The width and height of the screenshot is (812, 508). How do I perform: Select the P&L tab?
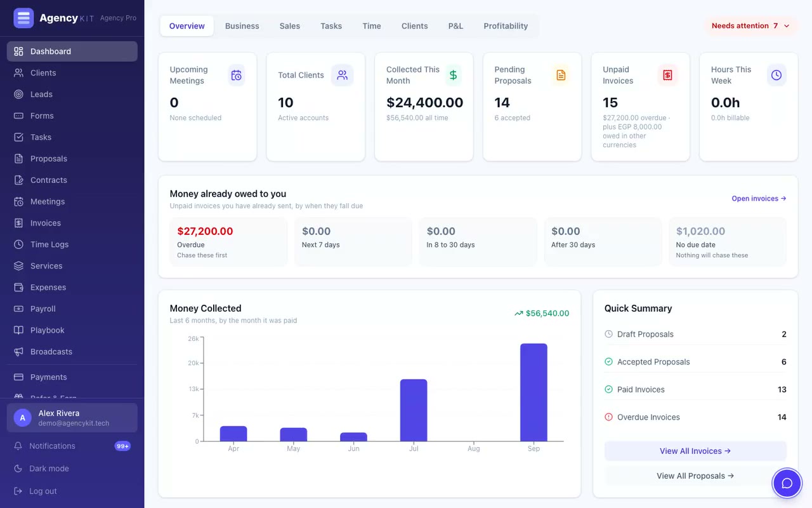455,26
